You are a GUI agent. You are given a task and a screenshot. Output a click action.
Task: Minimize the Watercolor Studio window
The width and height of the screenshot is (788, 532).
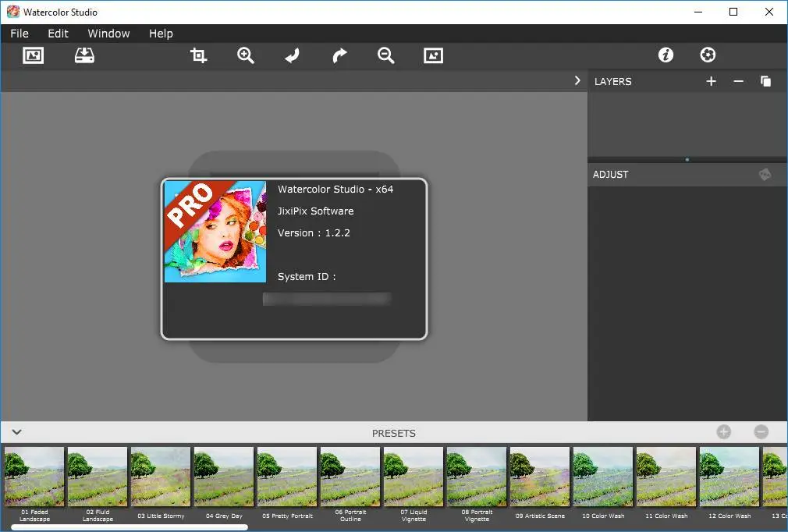(x=698, y=12)
